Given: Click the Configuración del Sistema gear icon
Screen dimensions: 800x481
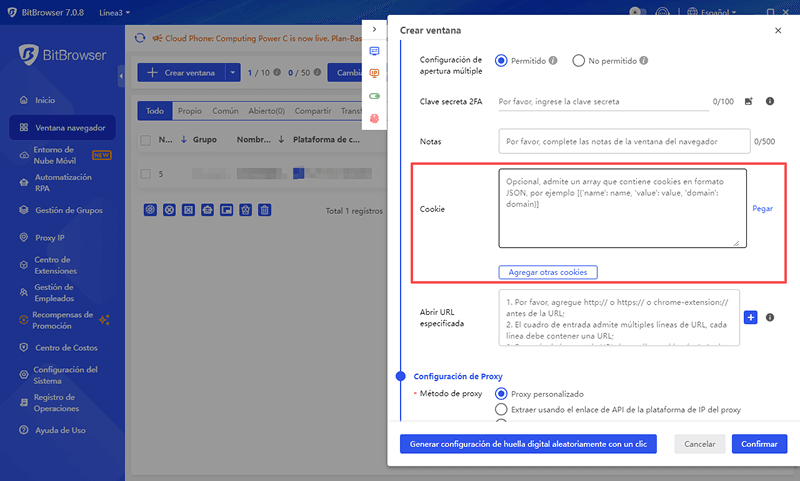Looking at the screenshot, I should tap(23, 375).
